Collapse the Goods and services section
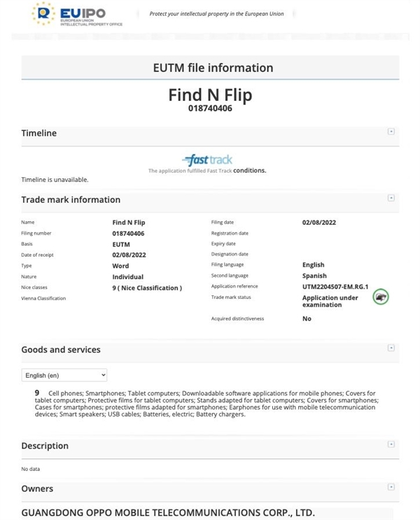This screenshot has height=520, width=420. (391, 348)
